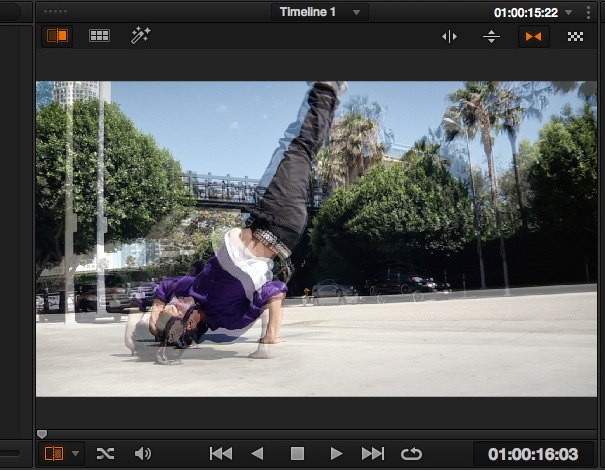Click the viewer scrubber playhead marker
The image size is (605, 470).
pos(41,434)
